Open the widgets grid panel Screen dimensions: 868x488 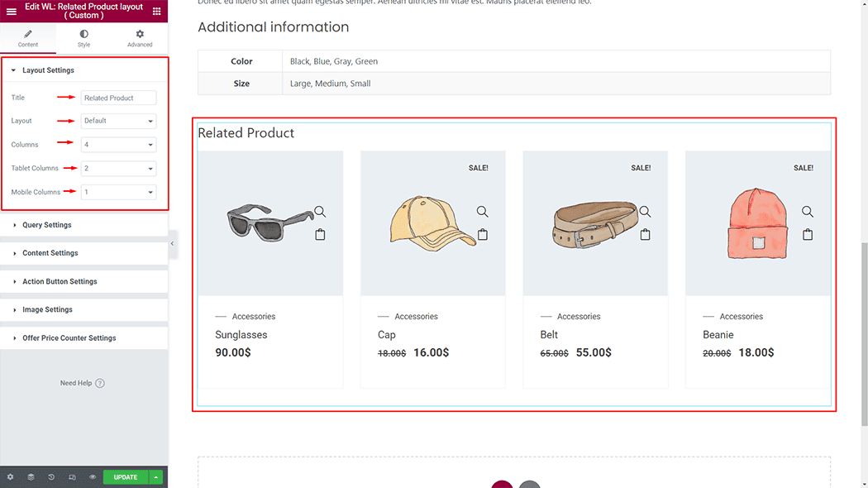coord(156,11)
